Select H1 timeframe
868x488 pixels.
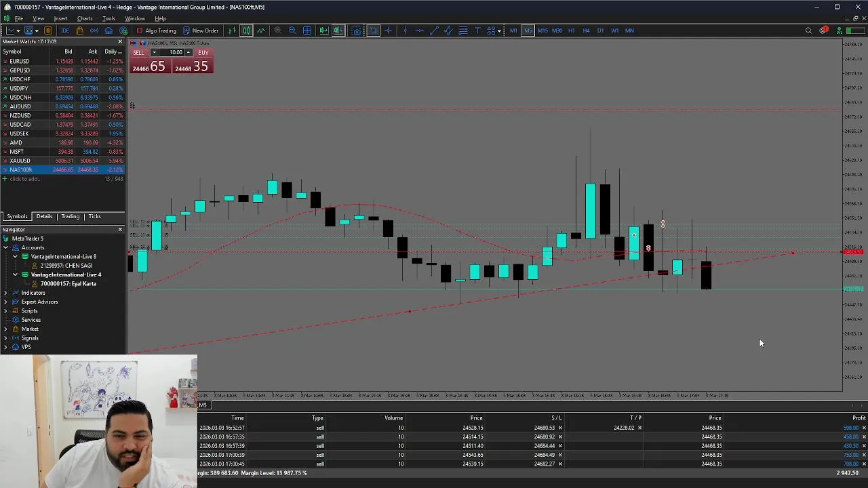click(572, 30)
